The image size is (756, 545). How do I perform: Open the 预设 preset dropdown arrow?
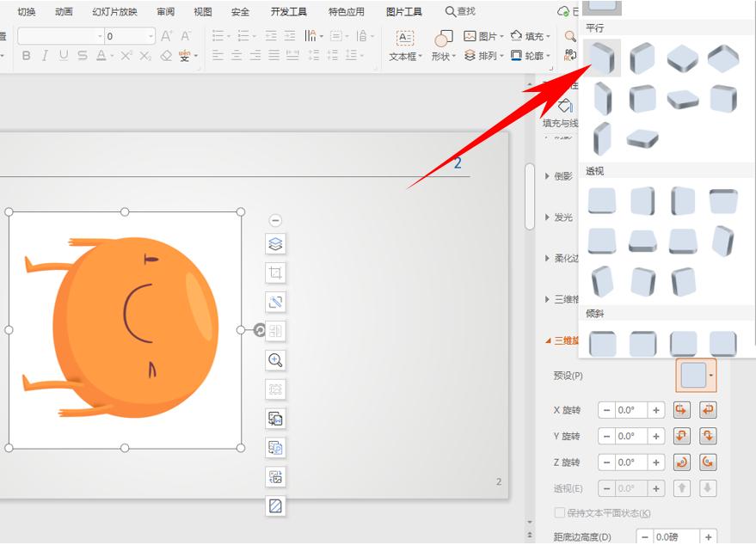[x=711, y=376]
